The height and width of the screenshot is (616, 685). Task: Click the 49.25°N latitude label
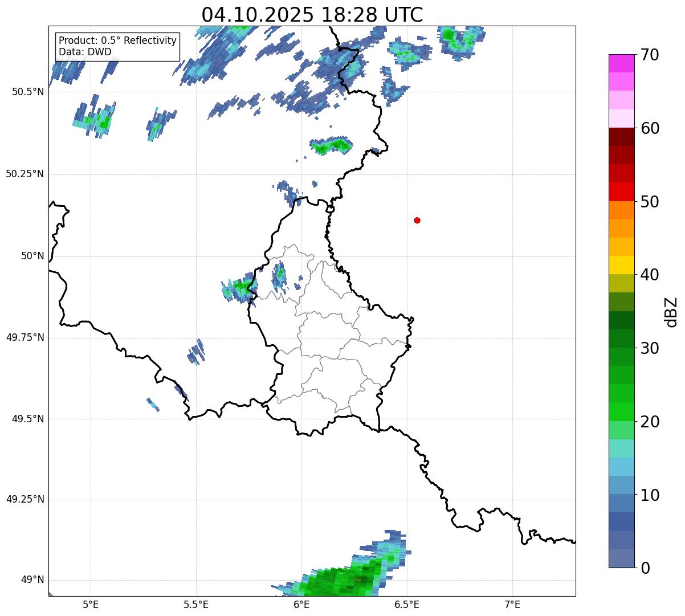[25, 500]
